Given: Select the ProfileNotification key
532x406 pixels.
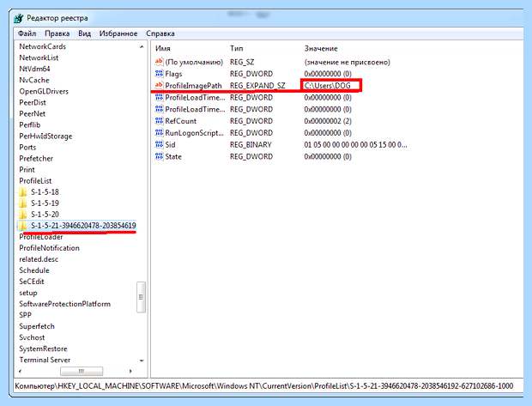Looking at the screenshot, I should click(x=49, y=248).
